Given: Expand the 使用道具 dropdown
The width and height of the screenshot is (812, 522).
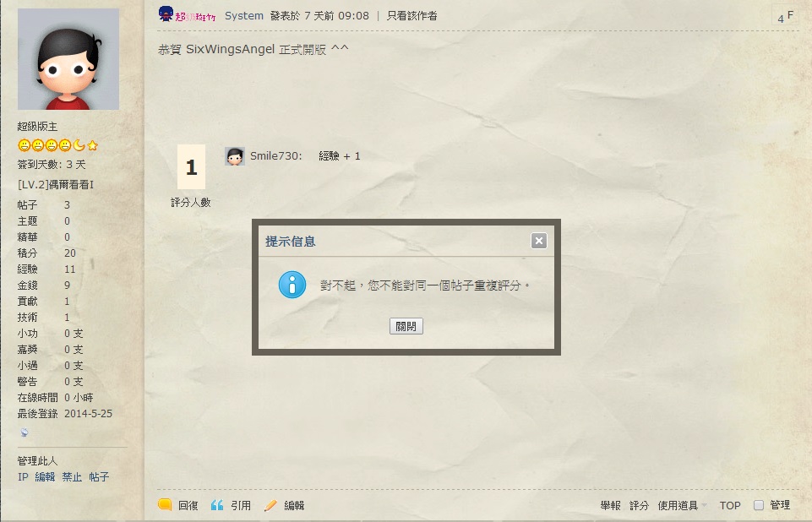Looking at the screenshot, I should 682,505.
